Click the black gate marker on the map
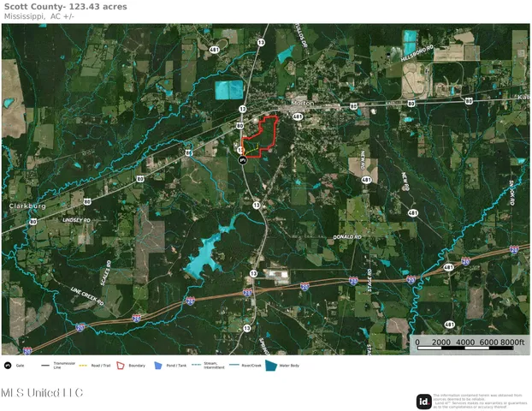Screen dimensions: 532x411 pyautogui.click(x=242, y=160)
